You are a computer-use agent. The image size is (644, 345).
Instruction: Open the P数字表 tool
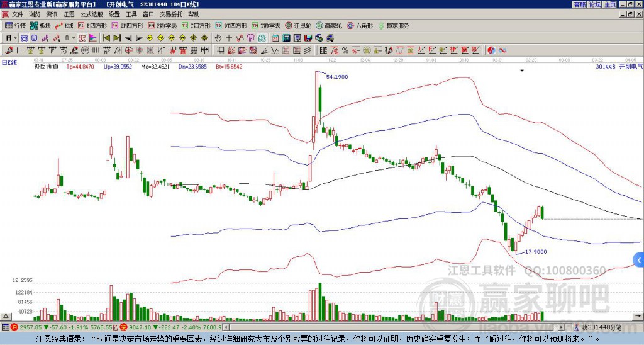coord(162,25)
